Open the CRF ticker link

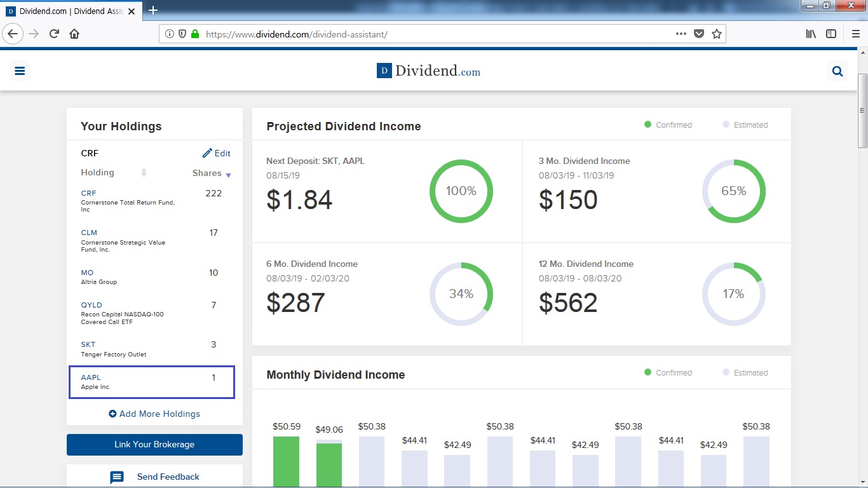(x=88, y=193)
